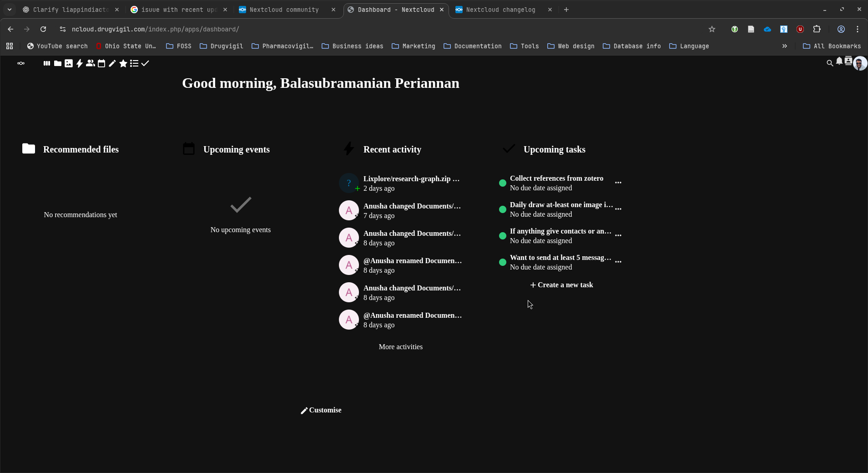Click the browser address bar URL
Image resolution: width=868 pixels, height=473 pixels.
(155, 29)
